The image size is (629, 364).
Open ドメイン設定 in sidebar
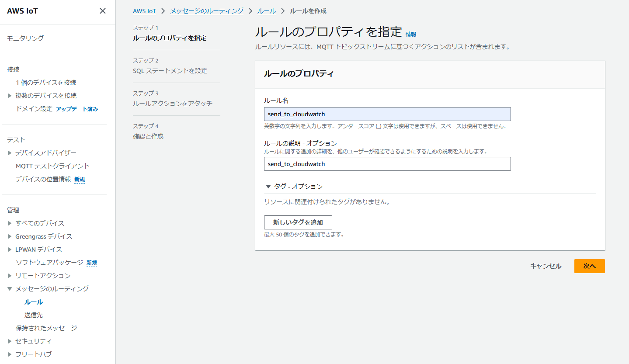(34, 109)
